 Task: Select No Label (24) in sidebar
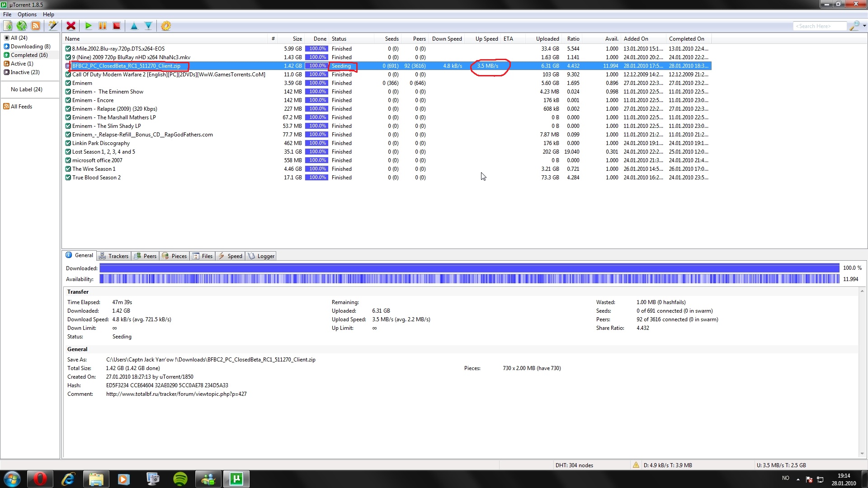(26, 89)
